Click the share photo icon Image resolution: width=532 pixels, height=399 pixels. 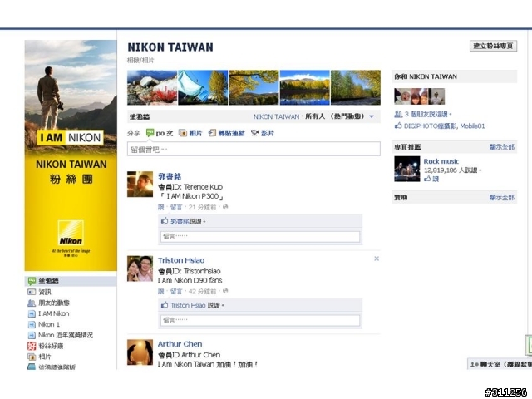coord(183,133)
